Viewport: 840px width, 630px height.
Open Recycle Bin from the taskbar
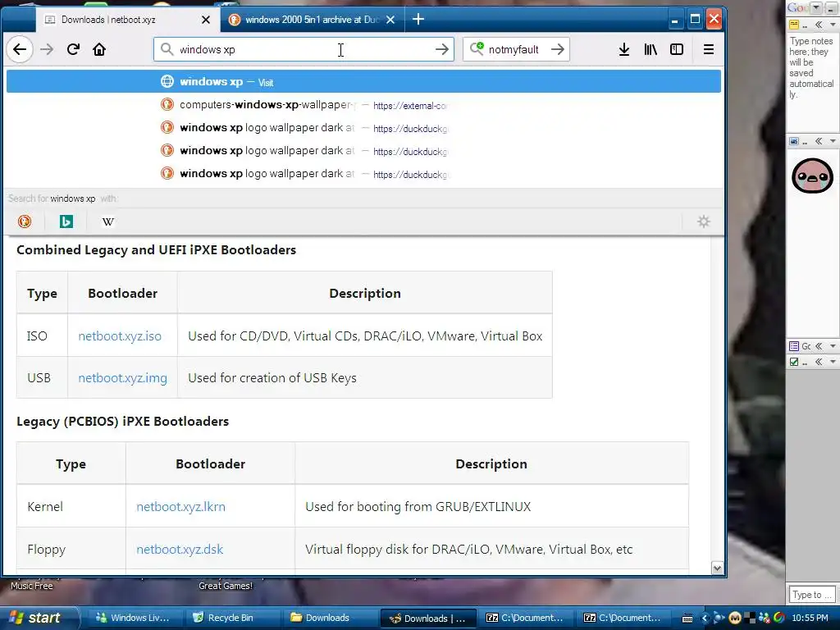231,618
